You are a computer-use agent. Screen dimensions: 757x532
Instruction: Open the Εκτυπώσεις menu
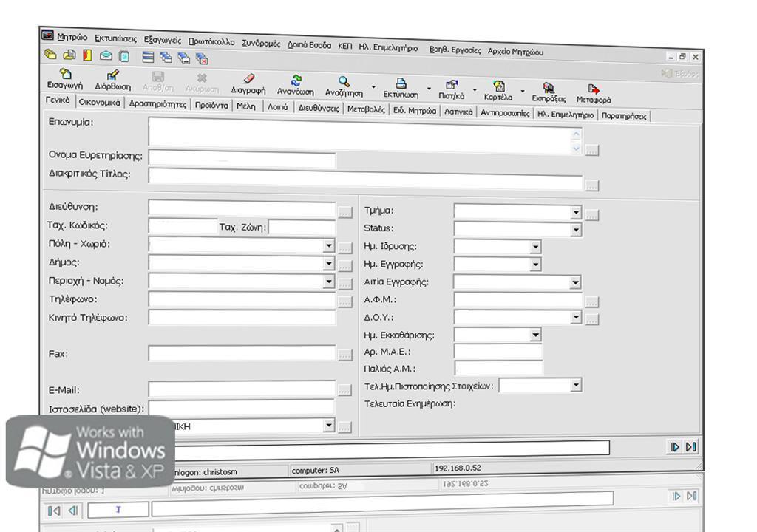point(115,38)
